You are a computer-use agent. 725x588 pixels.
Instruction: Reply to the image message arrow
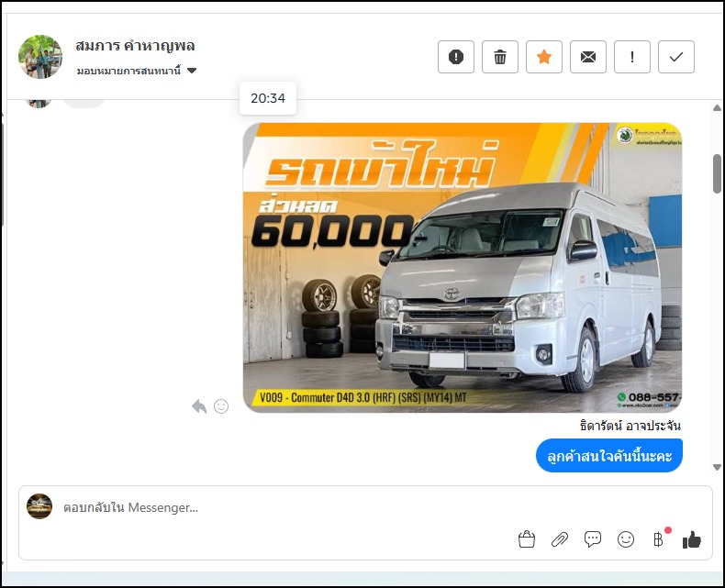(x=199, y=406)
